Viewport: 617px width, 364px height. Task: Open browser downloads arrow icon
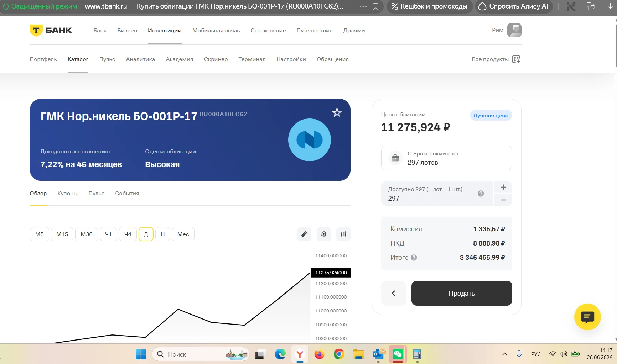tap(610, 6)
